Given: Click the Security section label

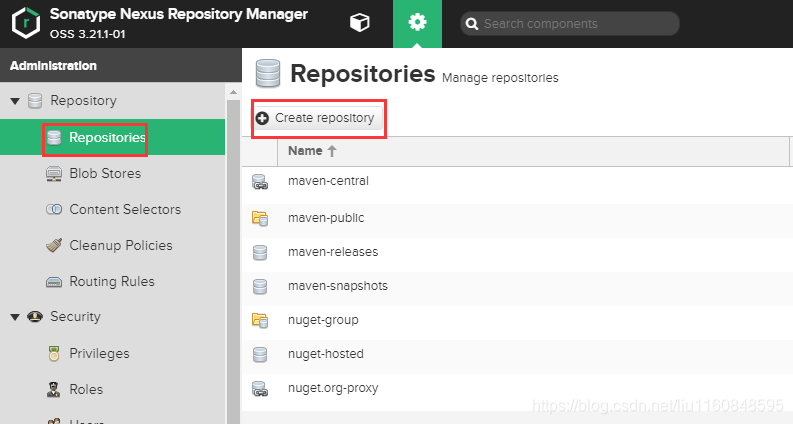Looking at the screenshot, I should point(75,317).
